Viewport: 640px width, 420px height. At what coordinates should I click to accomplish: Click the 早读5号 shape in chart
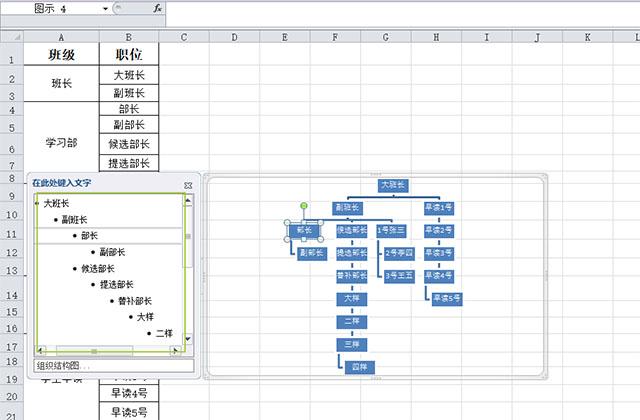tap(446, 298)
